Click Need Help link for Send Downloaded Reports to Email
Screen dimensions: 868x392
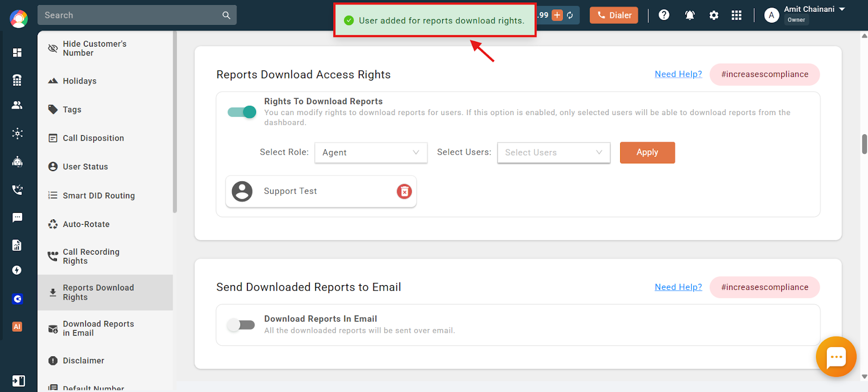pyautogui.click(x=678, y=287)
